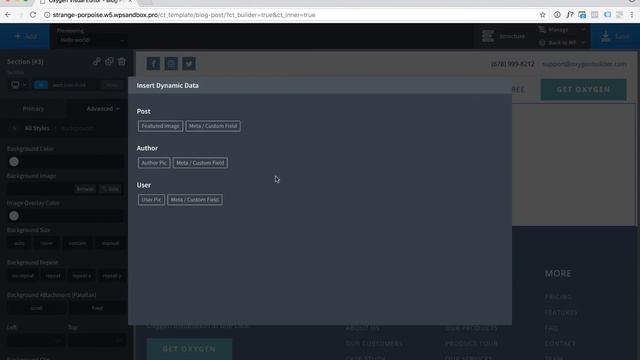640x360 pixels.
Task: Delete Section (#3) with the trash icon
Action: point(122,62)
